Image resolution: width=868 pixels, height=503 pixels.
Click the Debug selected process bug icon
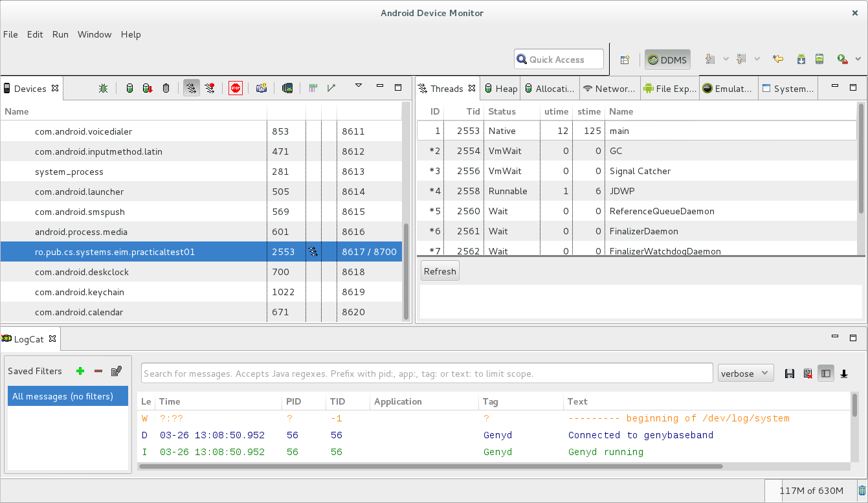pyautogui.click(x=103, y=88)
